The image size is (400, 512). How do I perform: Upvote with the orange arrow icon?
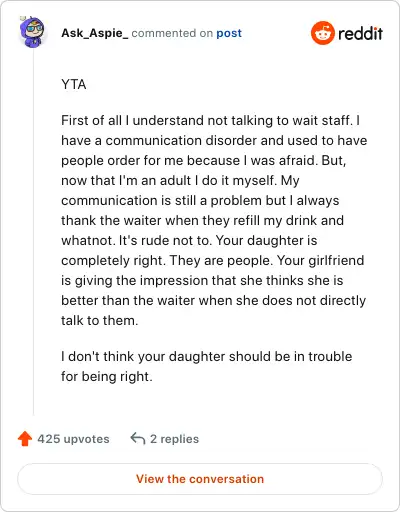tap(25, 439)
